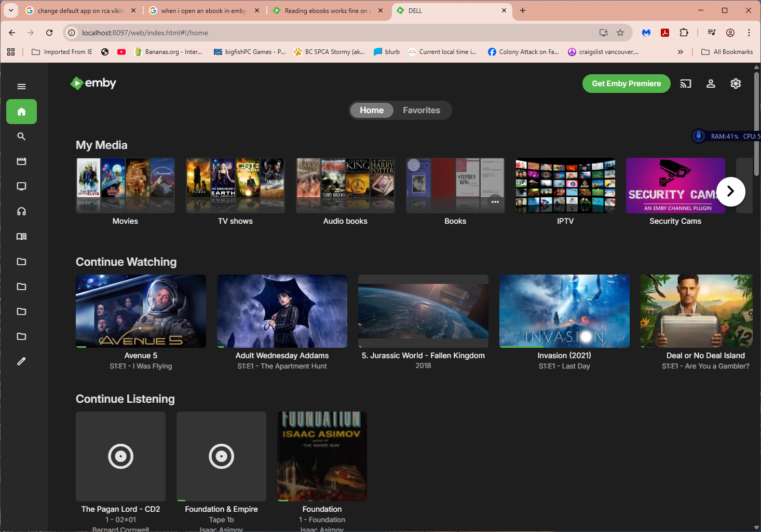Bookmark this page with the star icon
This screenshot has width=761, height=532.
click(620, 33)
